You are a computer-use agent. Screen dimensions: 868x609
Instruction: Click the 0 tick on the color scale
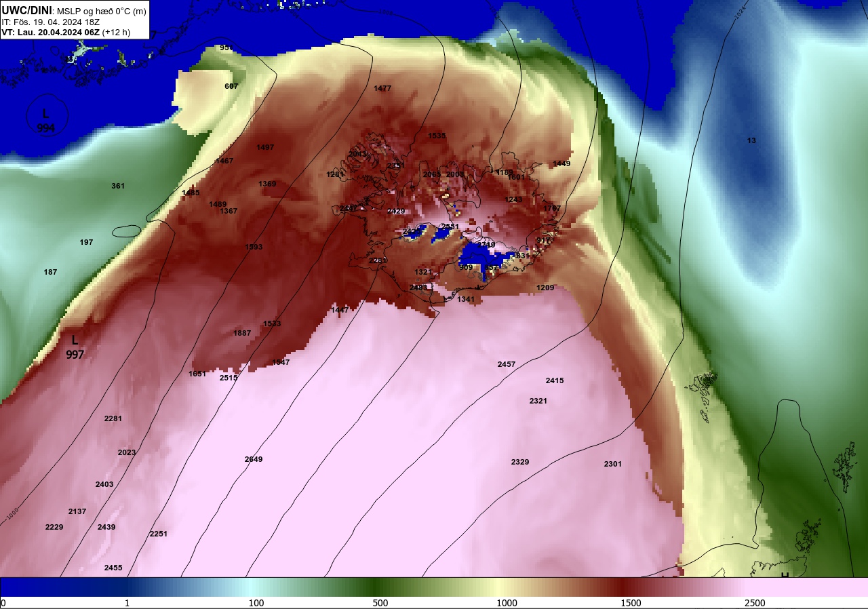[x=3, y=603]
